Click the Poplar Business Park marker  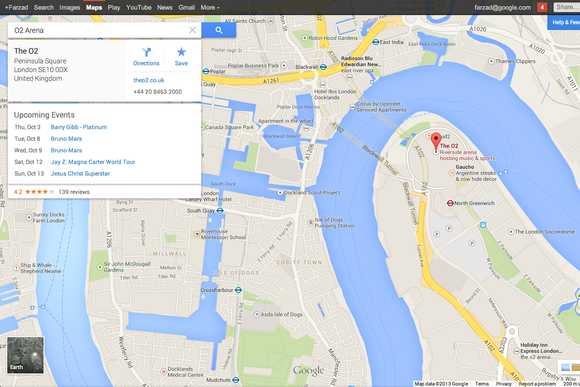pyautogui.click(x=284, y=65)
